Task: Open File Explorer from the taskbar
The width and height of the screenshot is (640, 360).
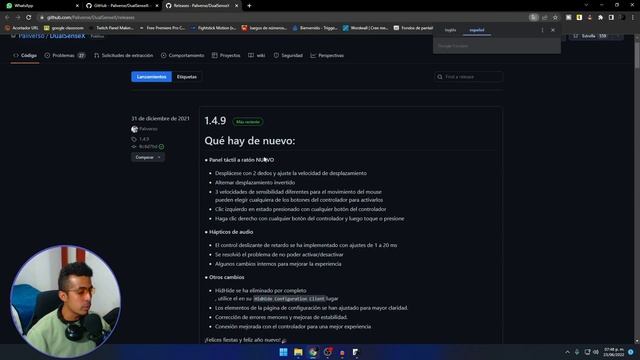Action: (x=298, y=352)
